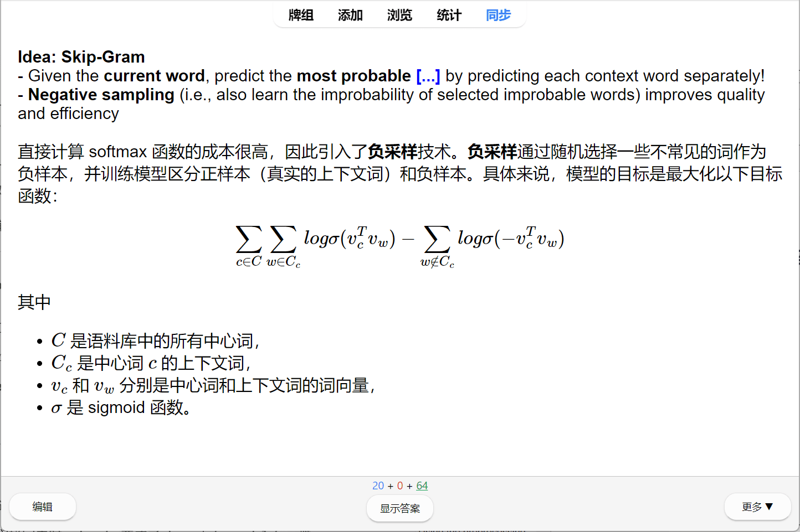Click the bold "current word" text
The image size is (800, 532).
pyautogui.click(x=154, y=76)
